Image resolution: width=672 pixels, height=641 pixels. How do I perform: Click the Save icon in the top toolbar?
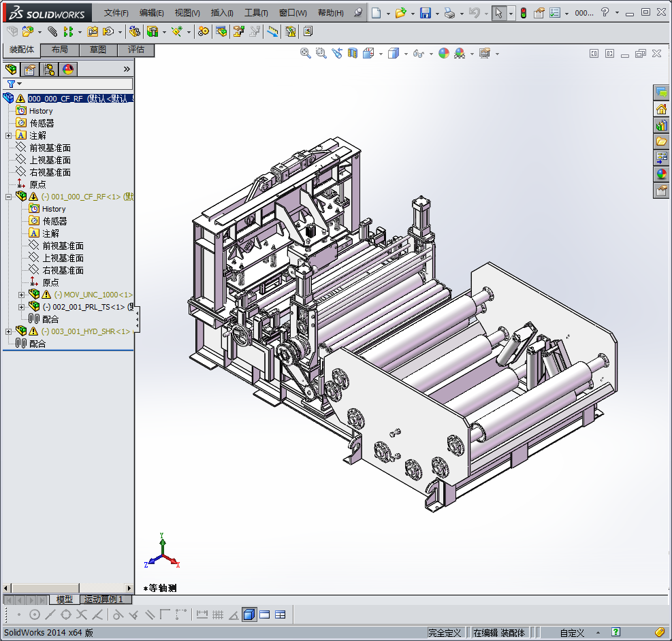(x=426, y=13)
